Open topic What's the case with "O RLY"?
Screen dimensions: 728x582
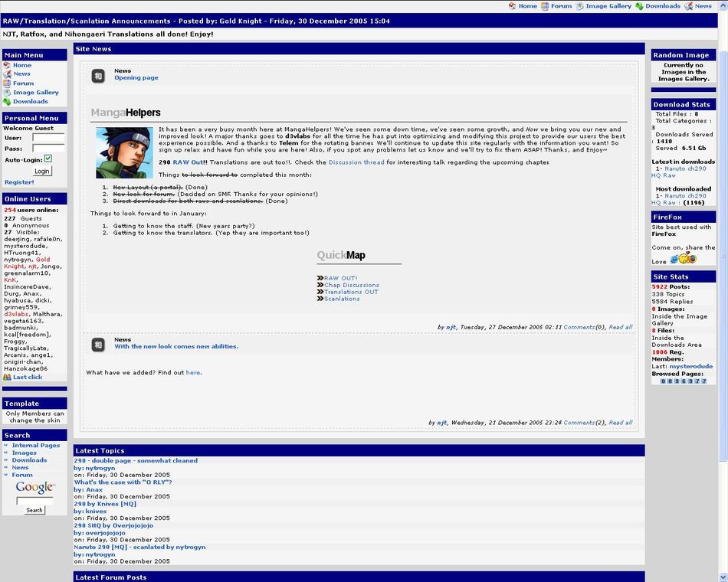[123, 482]
